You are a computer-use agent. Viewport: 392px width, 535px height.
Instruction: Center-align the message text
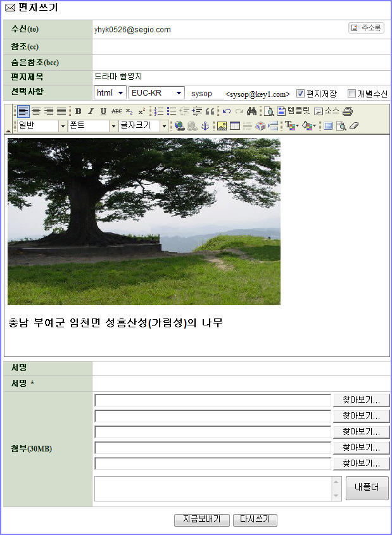click(36, 111)
